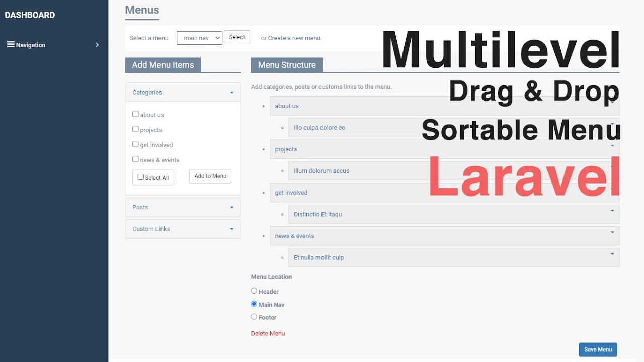The width and height of the screenshot is (644, 362).
Task: Click the Add Menu Items heading
Action: 163,65
